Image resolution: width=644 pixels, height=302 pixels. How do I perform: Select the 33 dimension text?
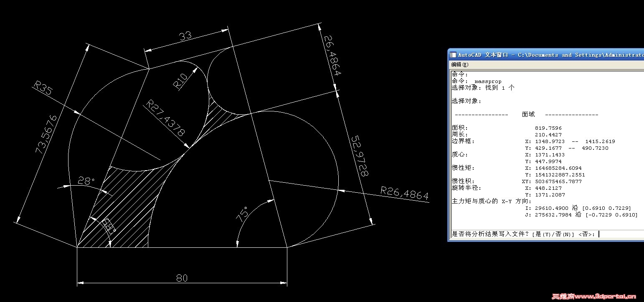point(185,36)
